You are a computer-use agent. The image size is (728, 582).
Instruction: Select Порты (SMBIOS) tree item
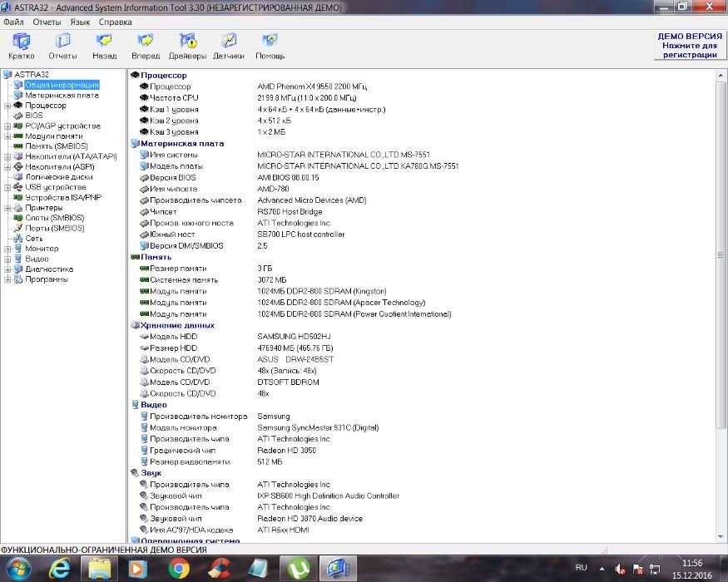(x=54, y=228)
